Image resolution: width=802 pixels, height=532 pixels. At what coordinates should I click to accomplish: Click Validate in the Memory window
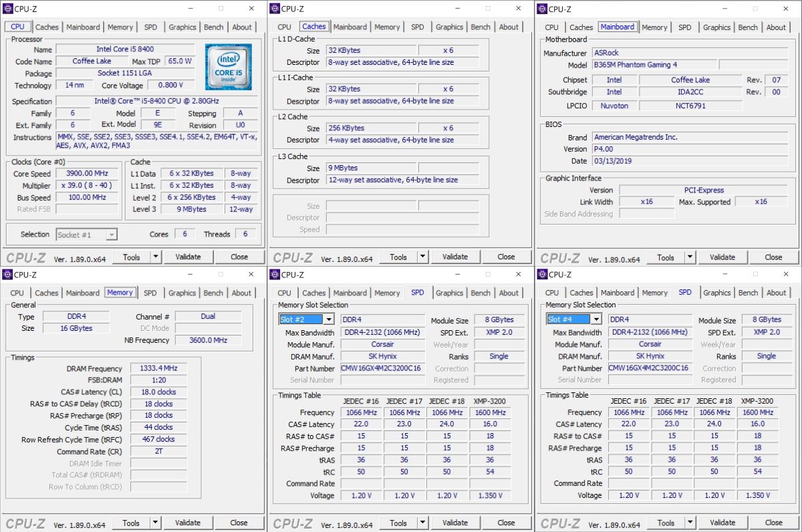point(188,523)
